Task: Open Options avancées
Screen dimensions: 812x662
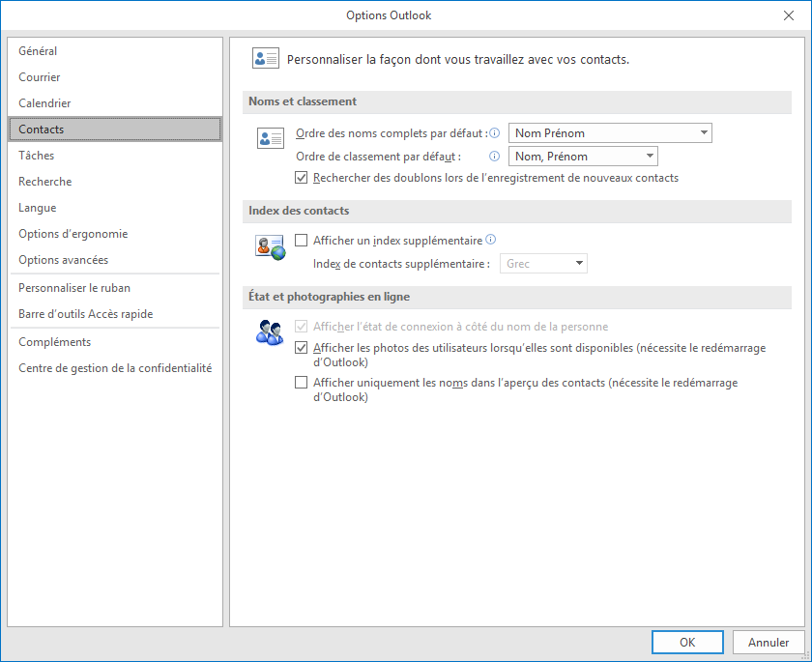Action: (115, 260)
